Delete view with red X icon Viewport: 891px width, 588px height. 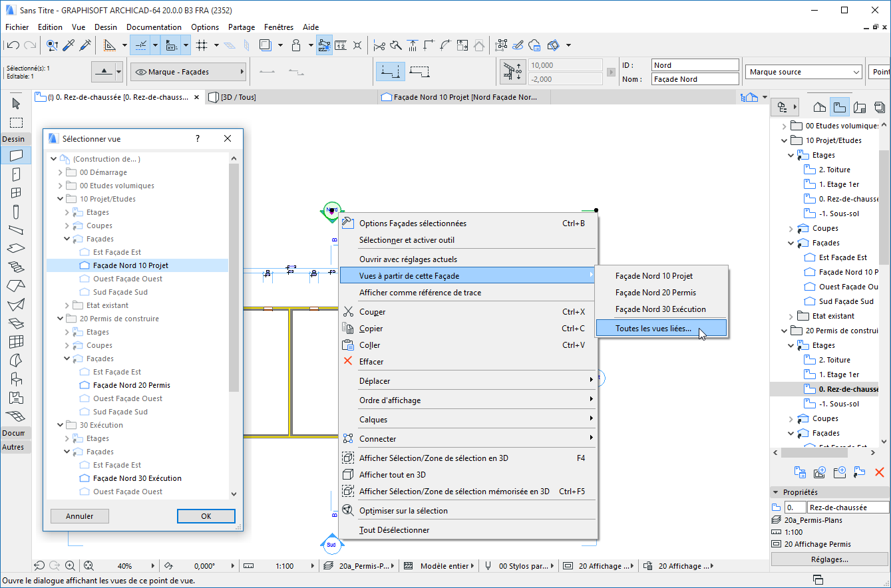(x=879, y=472)
